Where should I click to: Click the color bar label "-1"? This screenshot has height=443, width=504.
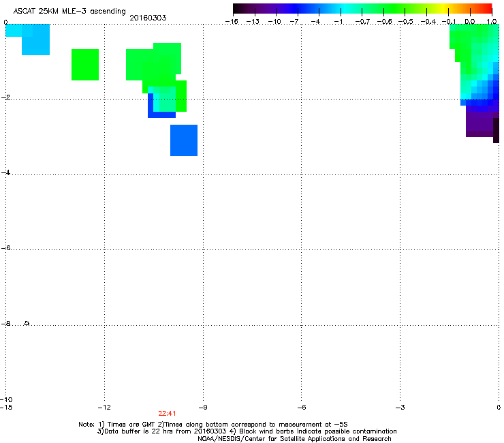[x=338, y=22]
